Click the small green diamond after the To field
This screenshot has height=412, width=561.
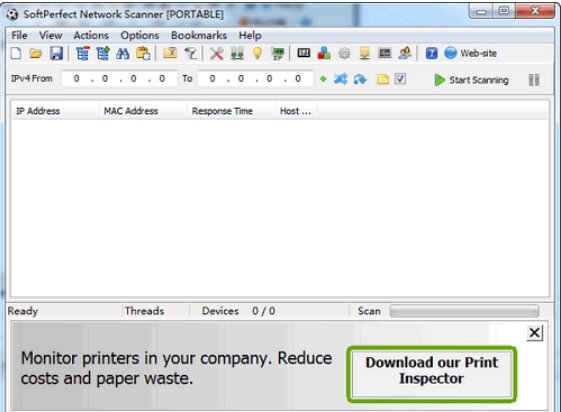click(323, 79)
